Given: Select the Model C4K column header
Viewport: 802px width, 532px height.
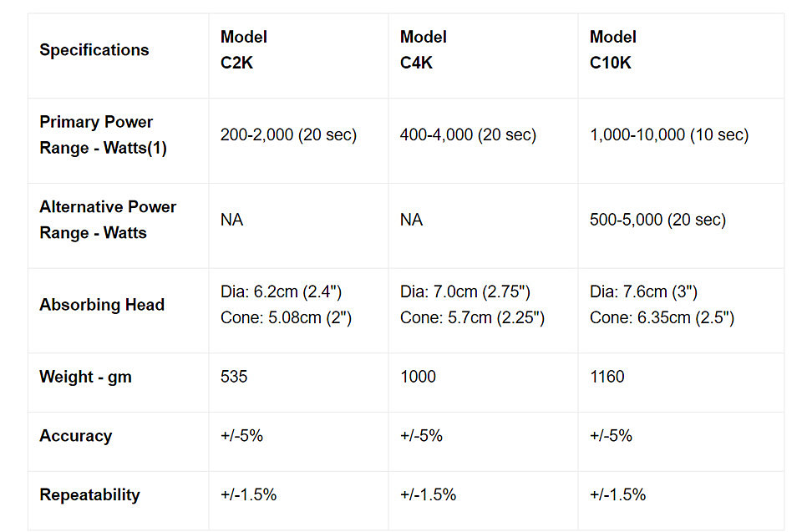Looking at the screenshot, I should click(424, 49).
